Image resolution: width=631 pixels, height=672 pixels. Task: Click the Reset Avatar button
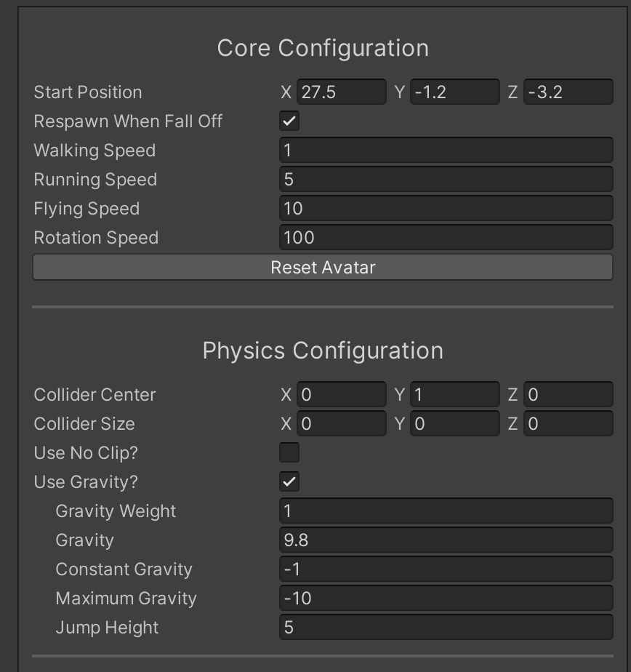click(323, 267)
